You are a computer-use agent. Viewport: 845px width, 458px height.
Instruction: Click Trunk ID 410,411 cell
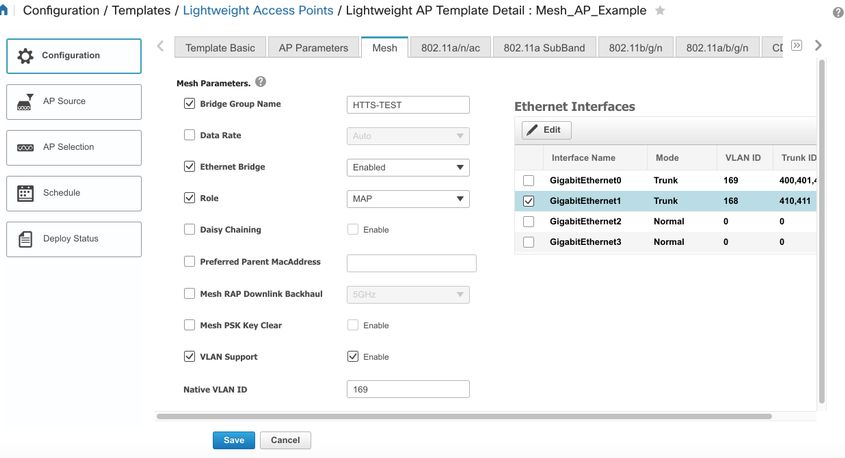click(x=795, y=201)
